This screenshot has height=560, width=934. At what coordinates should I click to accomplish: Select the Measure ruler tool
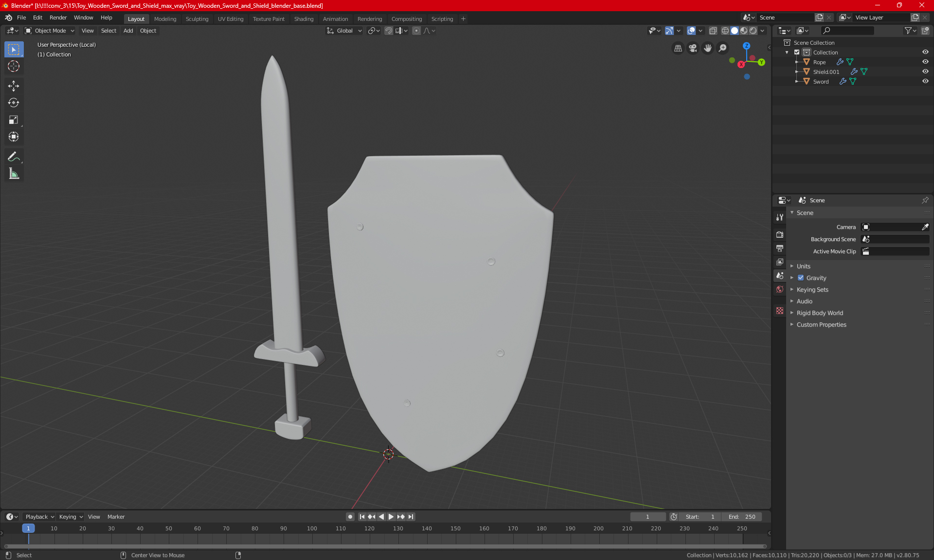point(14,174)
